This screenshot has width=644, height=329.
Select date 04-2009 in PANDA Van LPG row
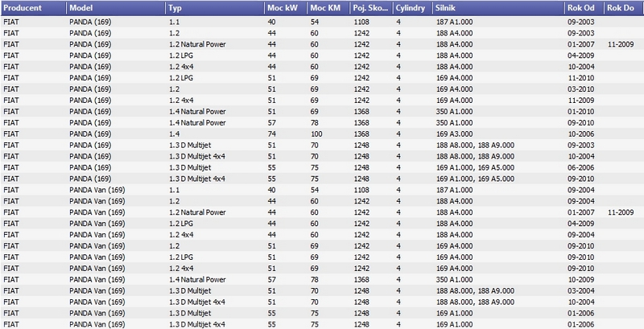click(x=580, y=224)
